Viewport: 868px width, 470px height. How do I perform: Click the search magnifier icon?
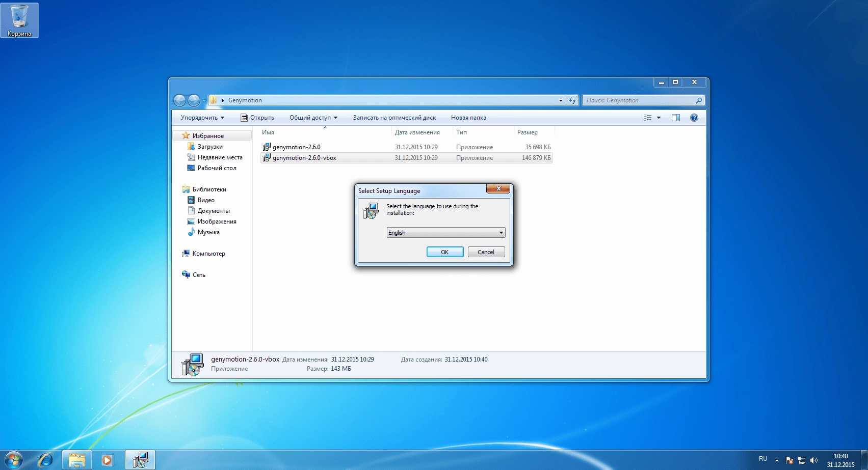coord(699,100)
